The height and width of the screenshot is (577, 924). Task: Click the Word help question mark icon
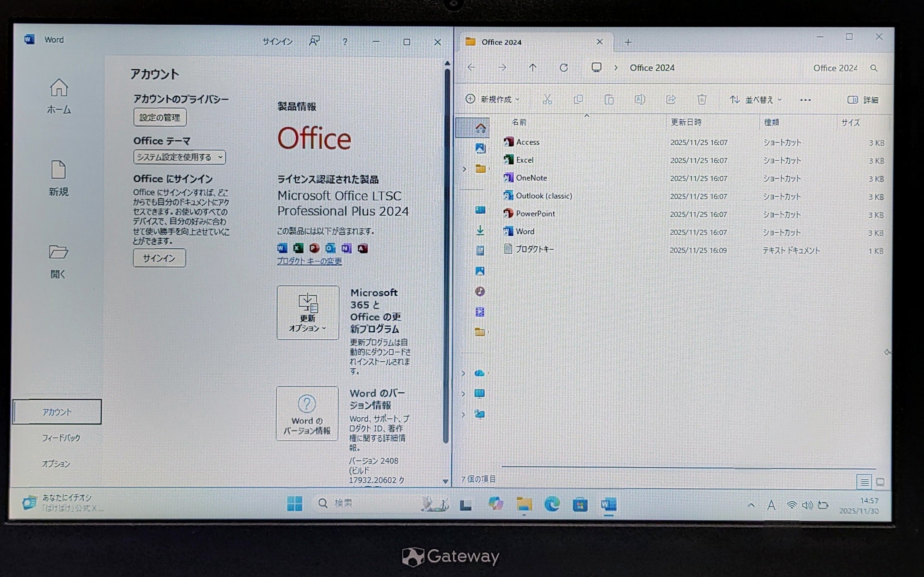(x=345, y=42)
